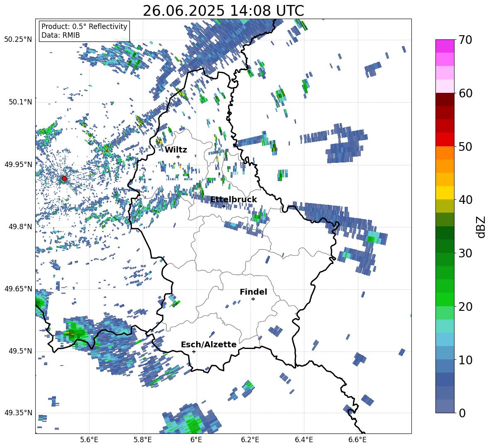The height and width of the screenshot is (448, 491).
Task: Click the colorbar tick label 50
Action: [x=465, y=146]
